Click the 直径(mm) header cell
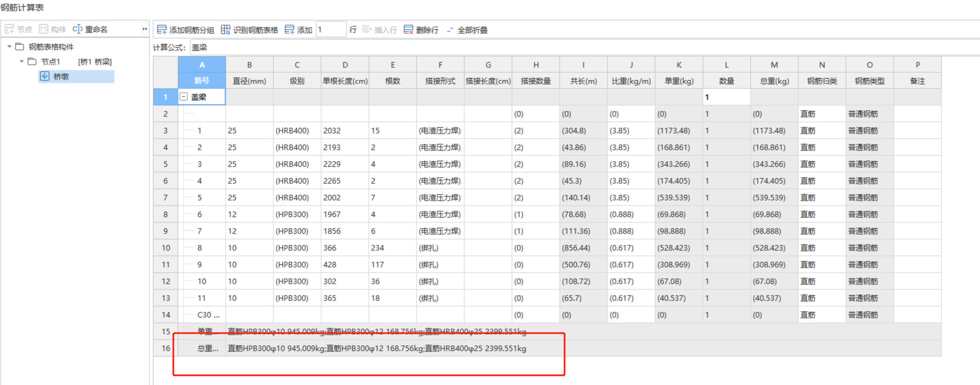This screenshot has width=980, height=385. (250, 81)
